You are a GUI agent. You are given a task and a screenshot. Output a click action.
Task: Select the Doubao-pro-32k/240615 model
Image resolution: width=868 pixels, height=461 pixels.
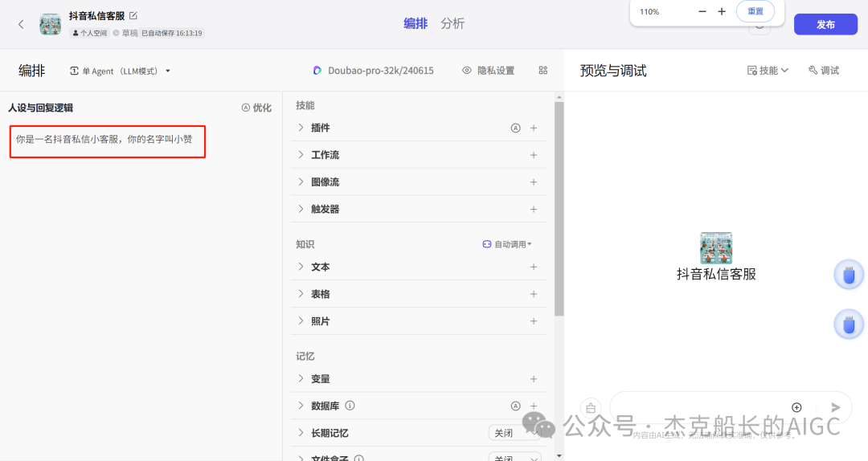373,71
